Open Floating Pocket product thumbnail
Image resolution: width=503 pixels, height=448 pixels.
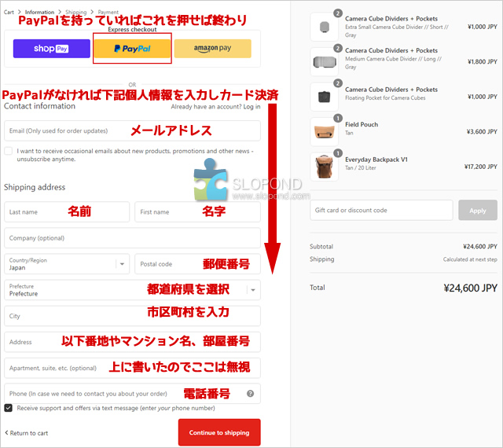pyautogui.click(x=325, y=97)
